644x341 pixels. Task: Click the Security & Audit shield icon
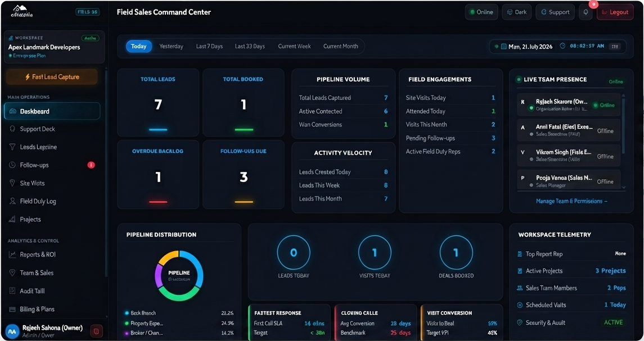tap(520, 322)
